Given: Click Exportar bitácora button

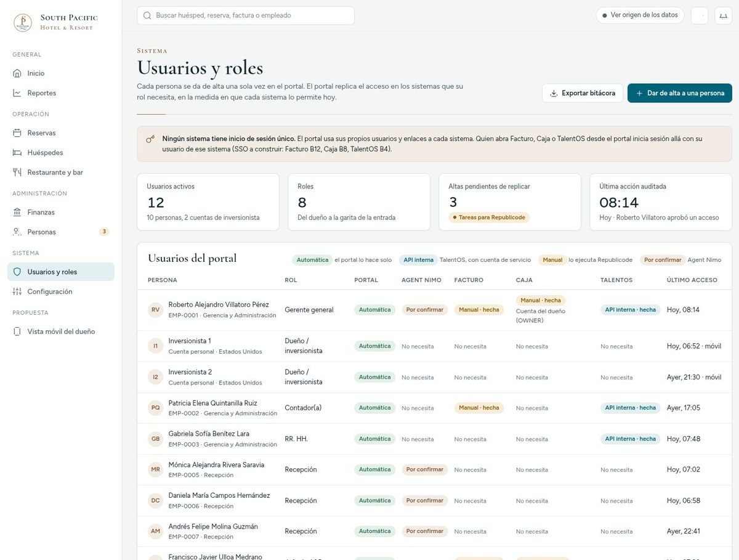Looking at the screenshot, I should coord(583,93).
